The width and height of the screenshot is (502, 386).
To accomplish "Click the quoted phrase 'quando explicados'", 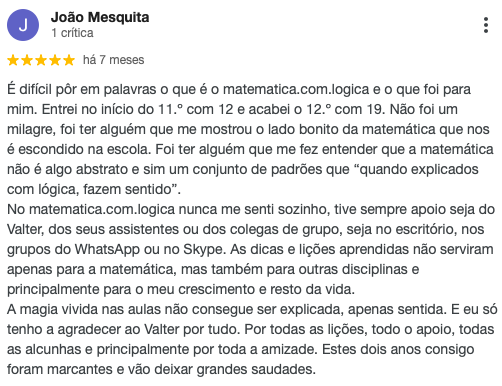I will tap(419, 169).
